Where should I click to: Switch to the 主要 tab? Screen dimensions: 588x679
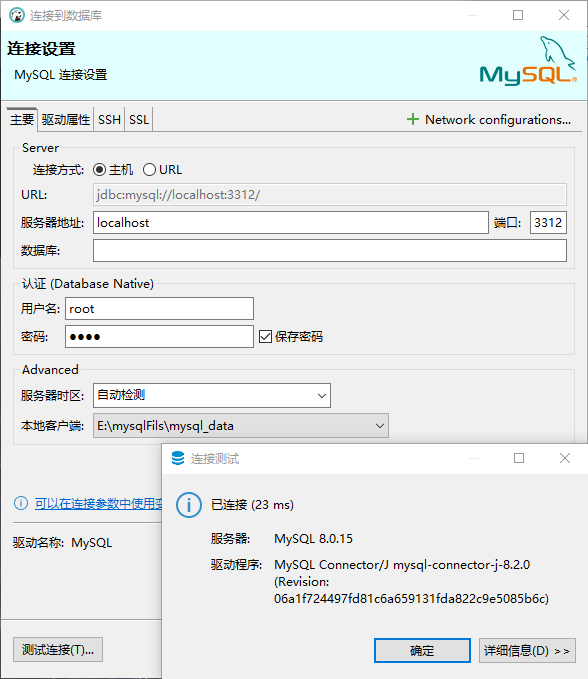tap(22, 120)
